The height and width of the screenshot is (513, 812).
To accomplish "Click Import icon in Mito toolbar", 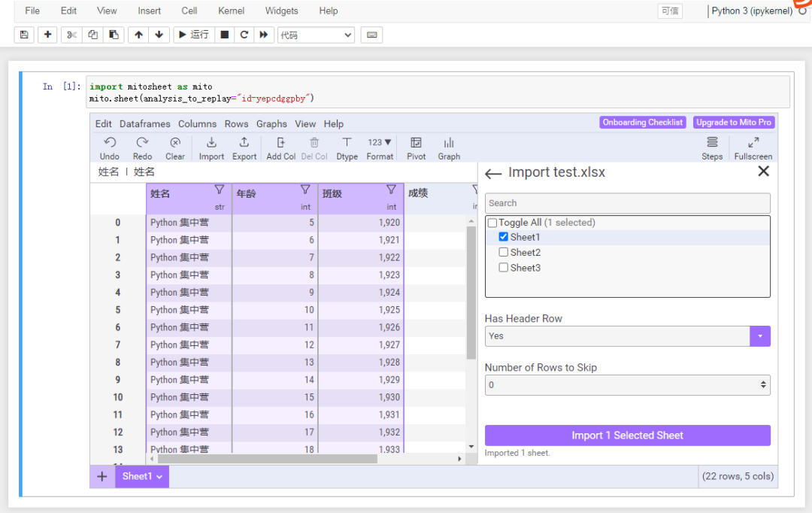I will click(211, 149).
